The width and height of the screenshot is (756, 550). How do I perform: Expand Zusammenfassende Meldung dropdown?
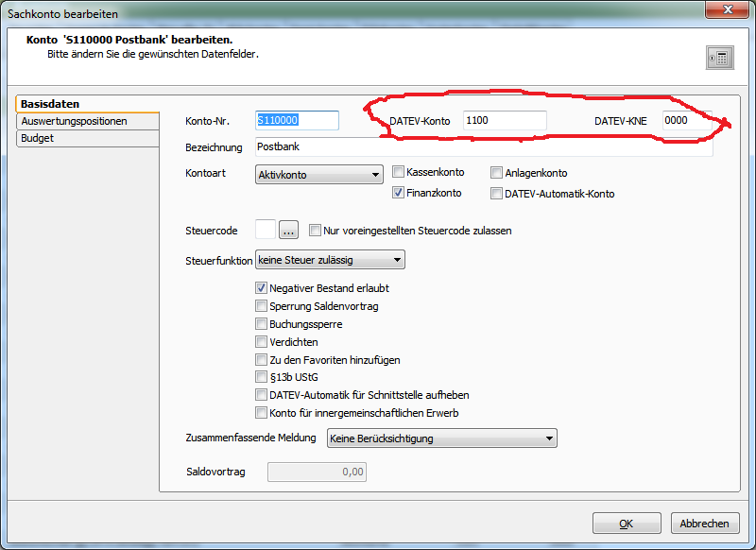click(549, 438)
